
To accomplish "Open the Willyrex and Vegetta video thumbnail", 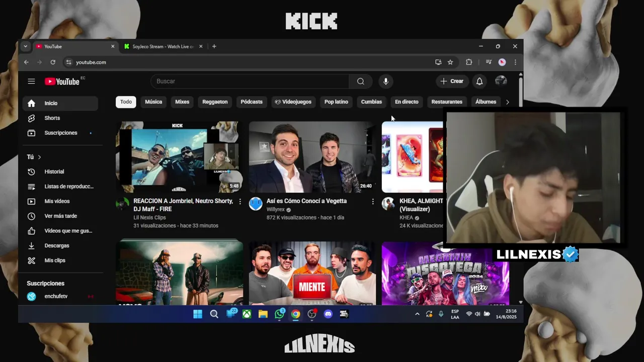I will 312,157.
